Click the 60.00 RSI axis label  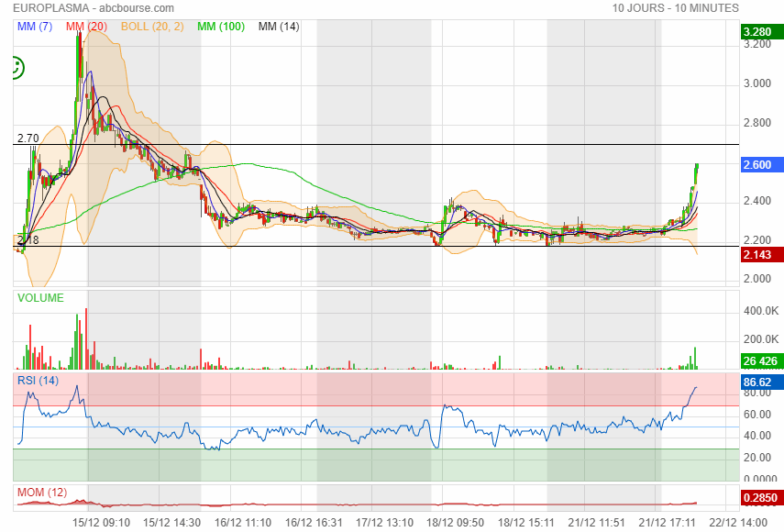pyautogui.click(x=757, y=415)
